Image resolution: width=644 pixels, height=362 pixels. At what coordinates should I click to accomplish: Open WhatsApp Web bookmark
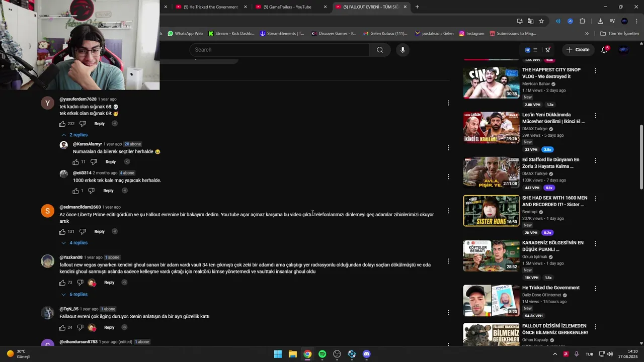coord(185,34)
